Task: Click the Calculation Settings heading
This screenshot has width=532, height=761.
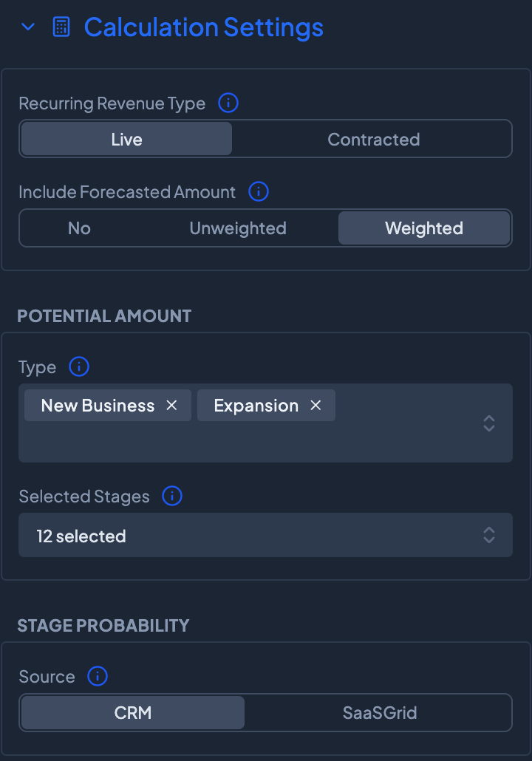Action: coord(204,28)
